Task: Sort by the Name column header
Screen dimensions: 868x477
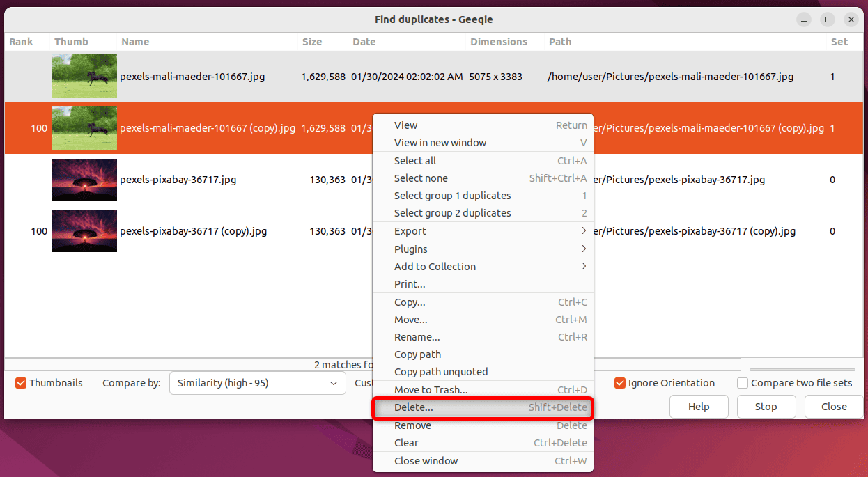Action: pos(208,42)
